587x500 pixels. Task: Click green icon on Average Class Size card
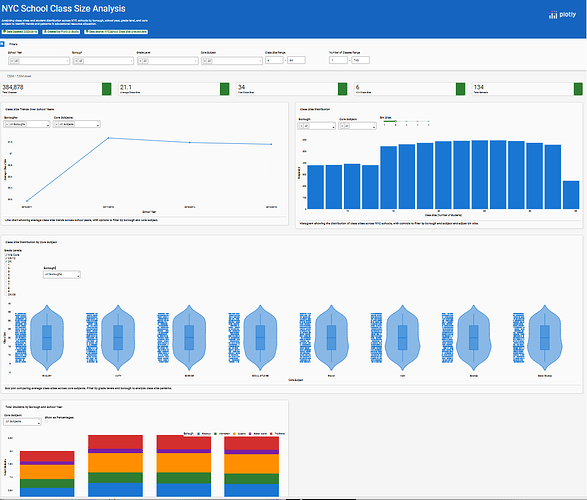(x=225, y=89)
